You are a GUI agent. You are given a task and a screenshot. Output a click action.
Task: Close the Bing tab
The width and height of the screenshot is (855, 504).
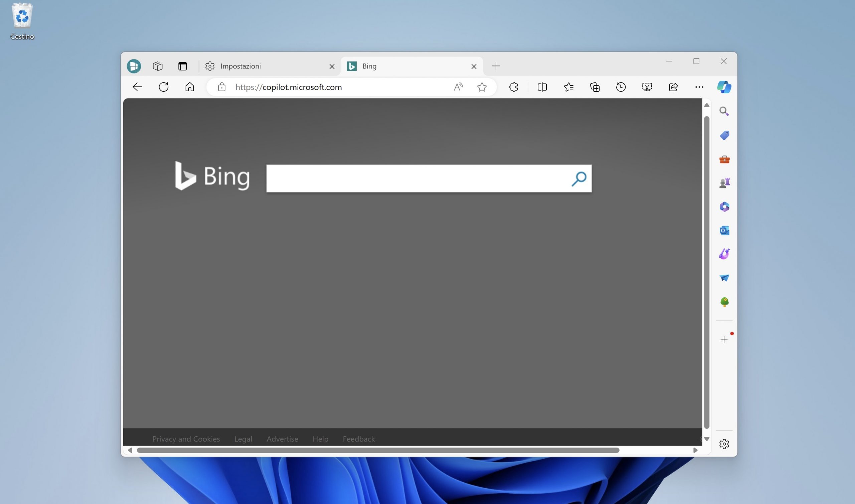click(474, 66)
